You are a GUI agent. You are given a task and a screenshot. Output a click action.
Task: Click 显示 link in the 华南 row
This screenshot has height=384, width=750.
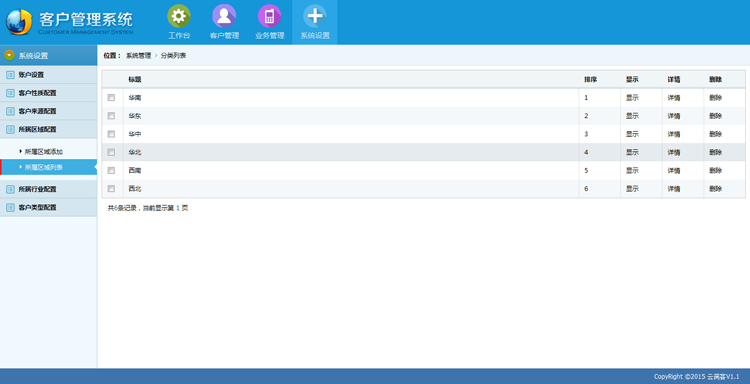632,98
